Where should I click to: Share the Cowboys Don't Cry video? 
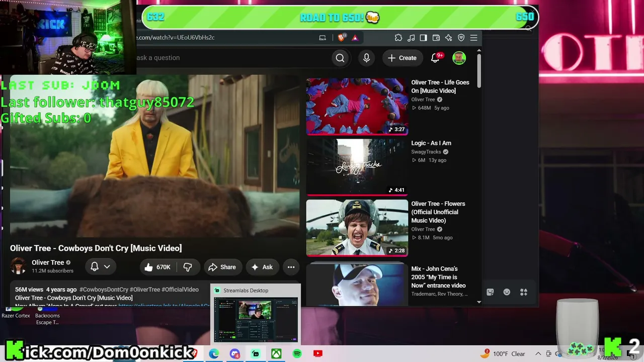click(222, 267)
